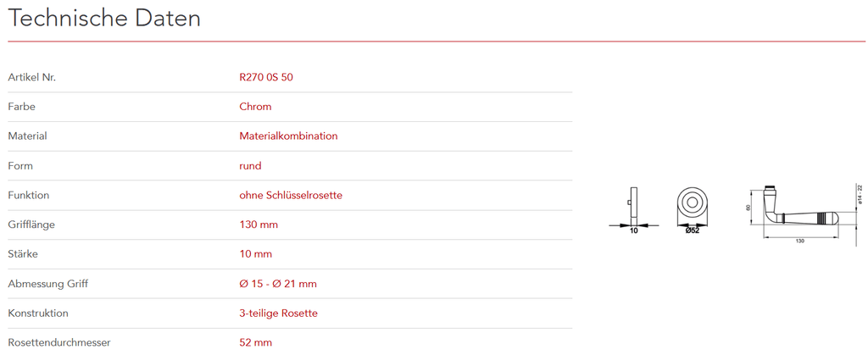
Task: Click the Farbe row label
Action: 21,107
